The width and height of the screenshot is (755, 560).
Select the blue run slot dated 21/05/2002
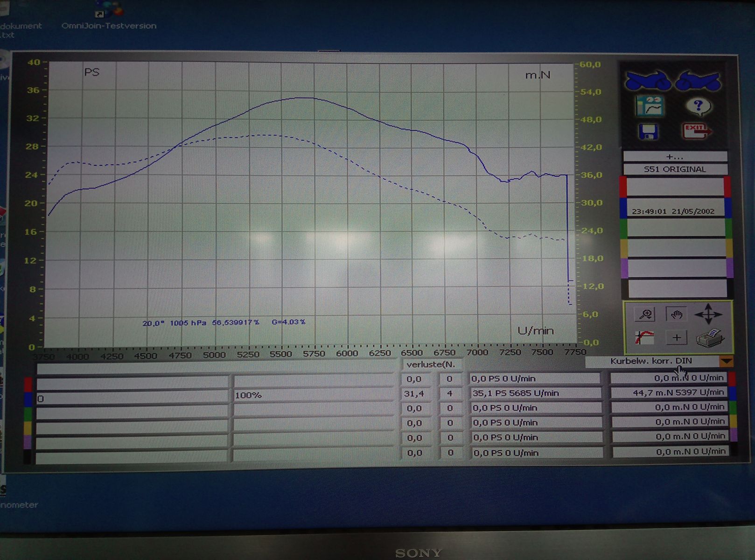[674, 210]
